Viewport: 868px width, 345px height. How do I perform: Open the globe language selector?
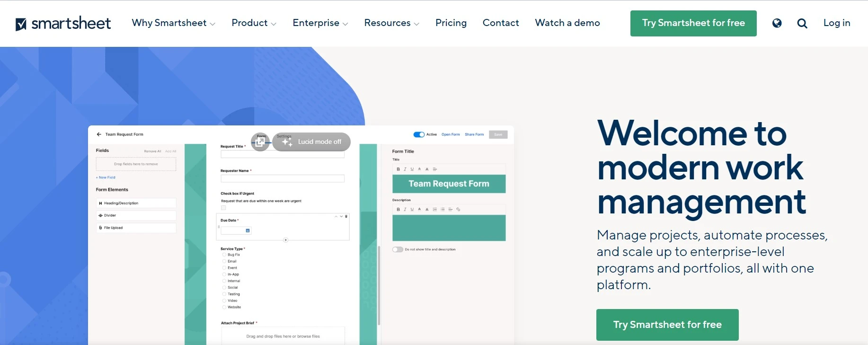[x=777, y=23]
